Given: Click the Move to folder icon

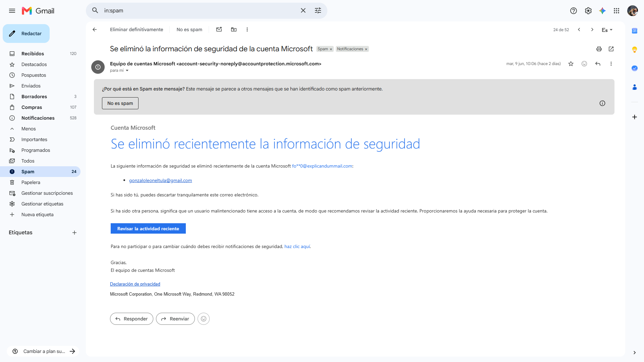Looking at the screenshot, I should pyautogui.click(x=234, y=29).
